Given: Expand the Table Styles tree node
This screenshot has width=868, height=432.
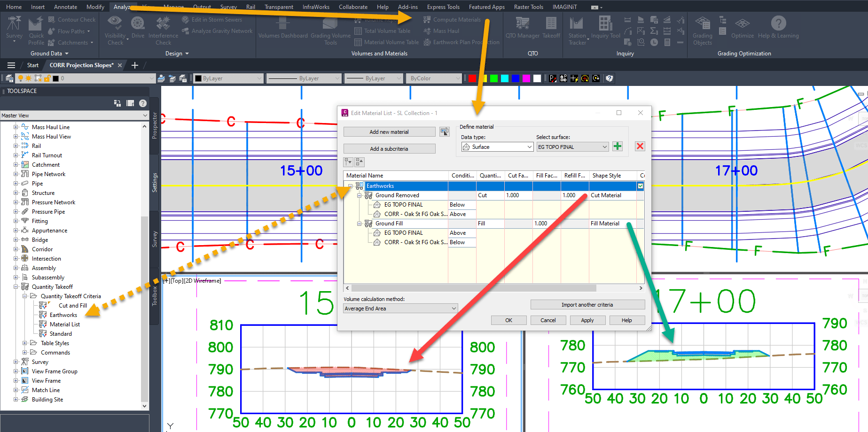Looking at the screenshot, I should point(25,343).
